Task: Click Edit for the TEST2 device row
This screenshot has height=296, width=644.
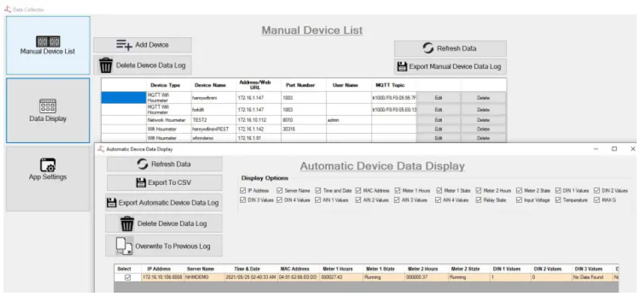Action: point(438,120)
